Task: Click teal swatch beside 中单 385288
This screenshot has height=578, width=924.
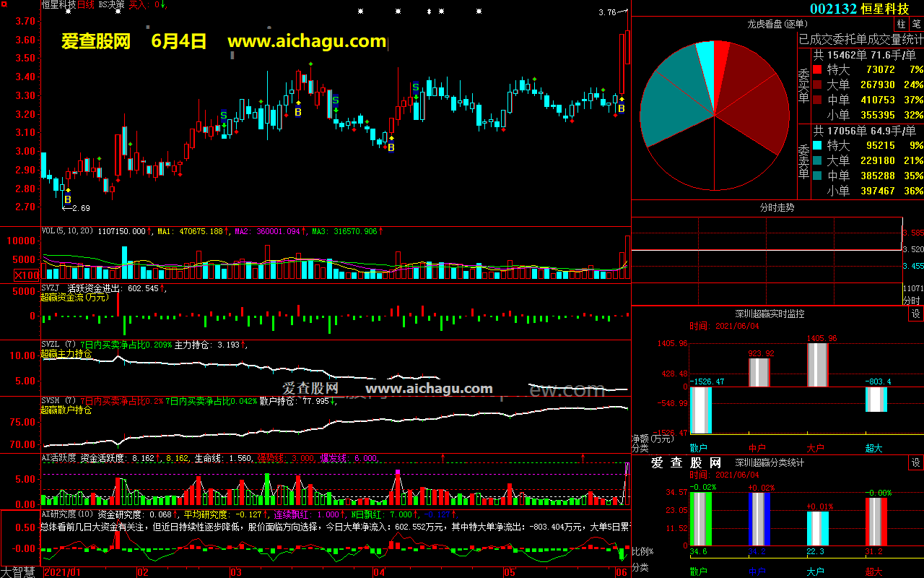Action: point(816,176)
